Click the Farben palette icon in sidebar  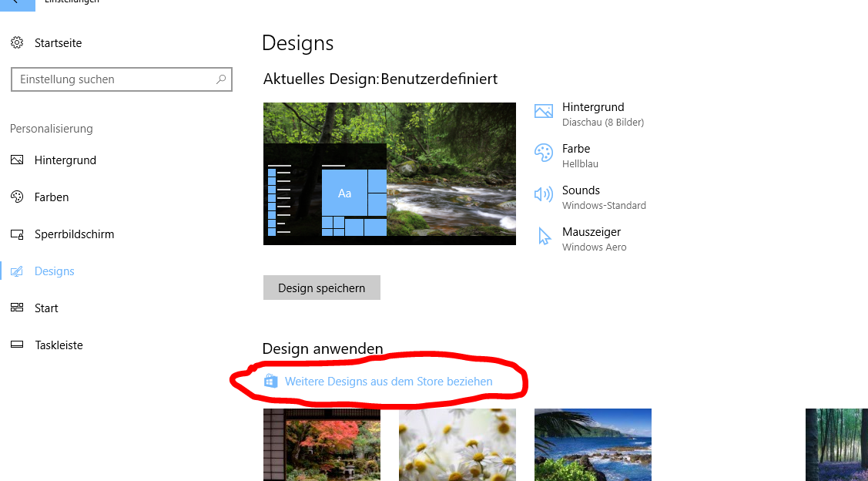tap(17, 197)
